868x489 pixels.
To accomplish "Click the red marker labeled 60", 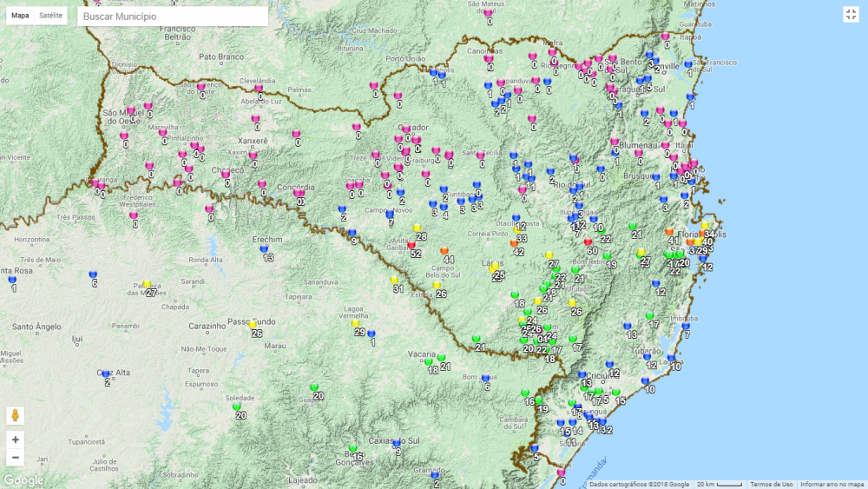I will point(588,241).
